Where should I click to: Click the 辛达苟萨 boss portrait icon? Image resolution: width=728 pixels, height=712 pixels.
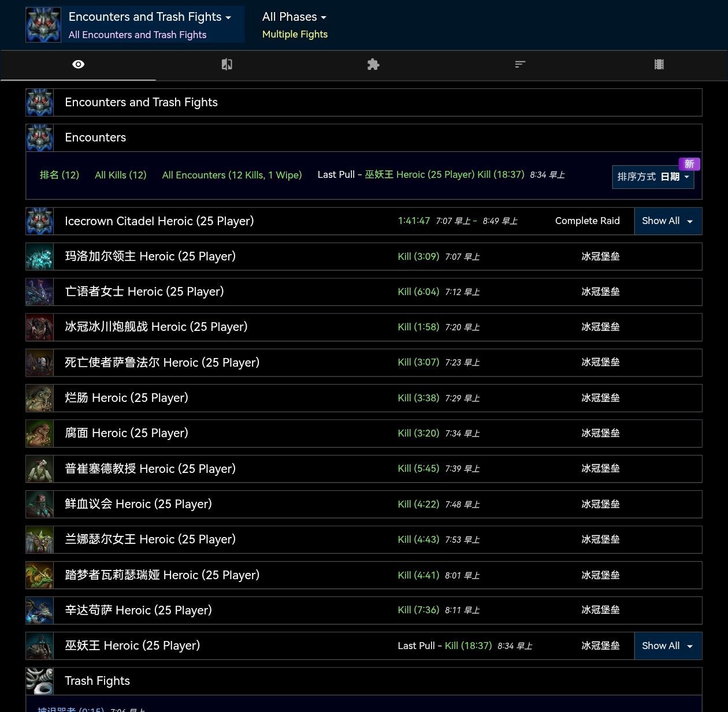(40, 611)
